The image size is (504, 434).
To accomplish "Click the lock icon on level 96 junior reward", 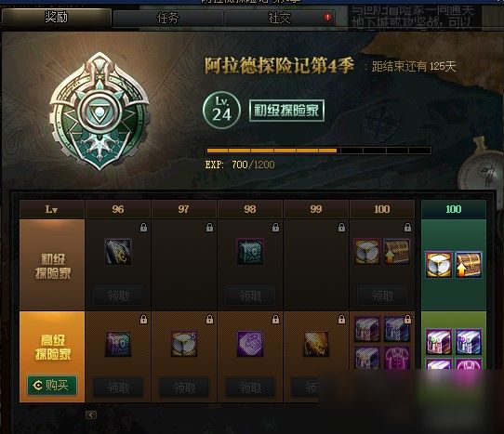I will pyautogui.click(x=143, y=228).
